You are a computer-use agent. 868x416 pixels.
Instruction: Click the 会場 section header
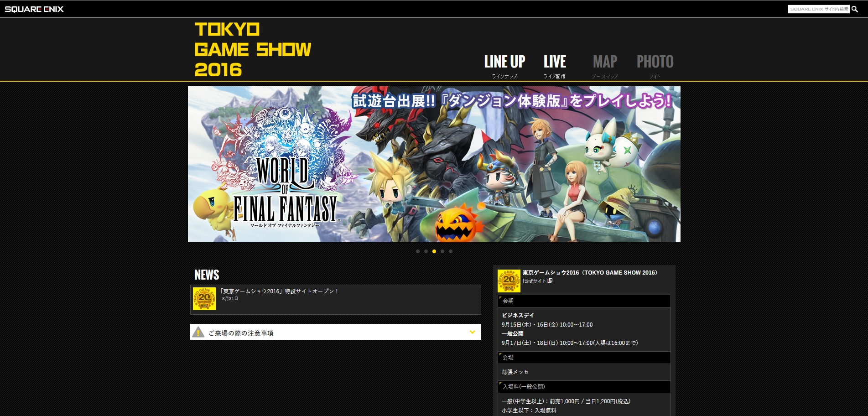[584, 358]
